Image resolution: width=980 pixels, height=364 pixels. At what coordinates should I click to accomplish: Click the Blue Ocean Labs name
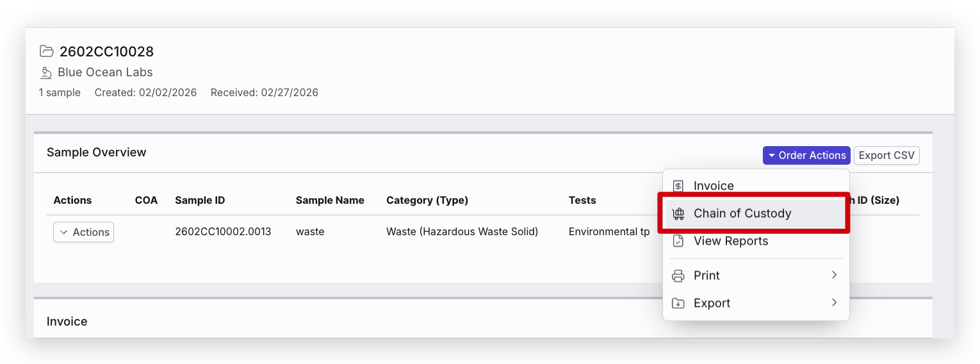pos(105,72)
